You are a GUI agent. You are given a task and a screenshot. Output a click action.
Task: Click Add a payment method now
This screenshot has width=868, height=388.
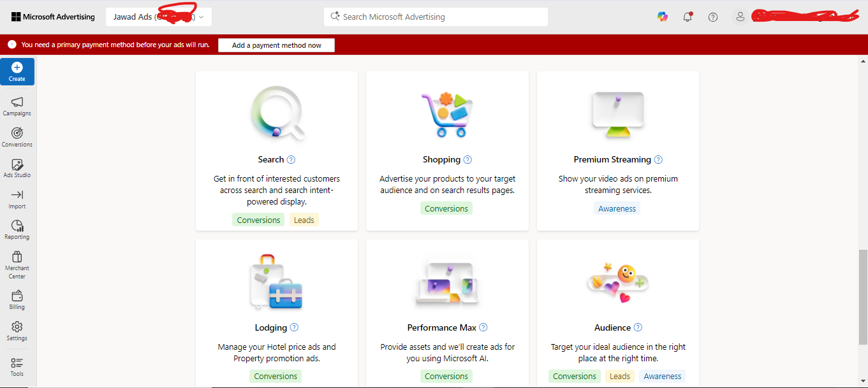(276, 45)
